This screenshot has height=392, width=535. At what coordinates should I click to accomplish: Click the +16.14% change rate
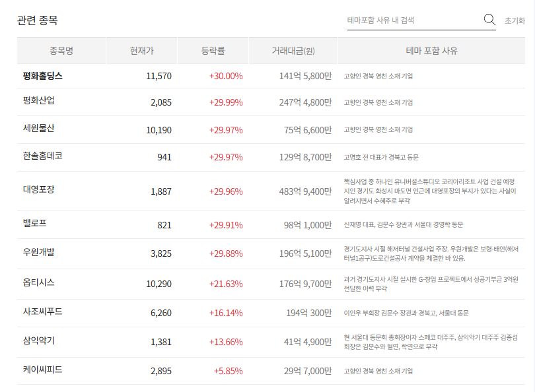(226, 313)
